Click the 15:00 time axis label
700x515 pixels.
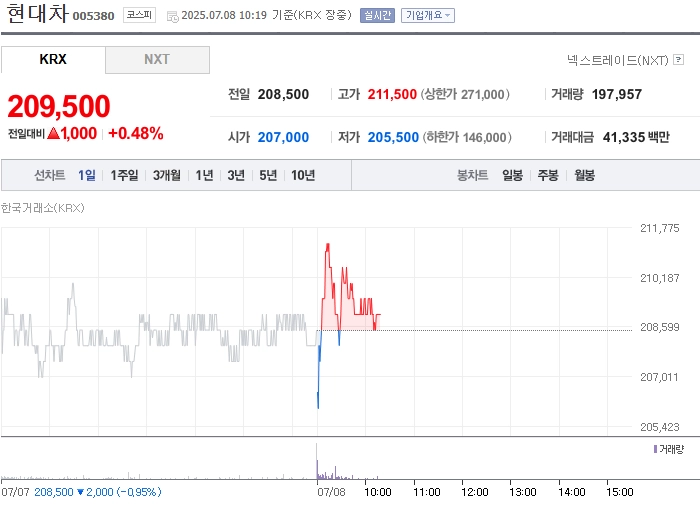click(620, 492)
